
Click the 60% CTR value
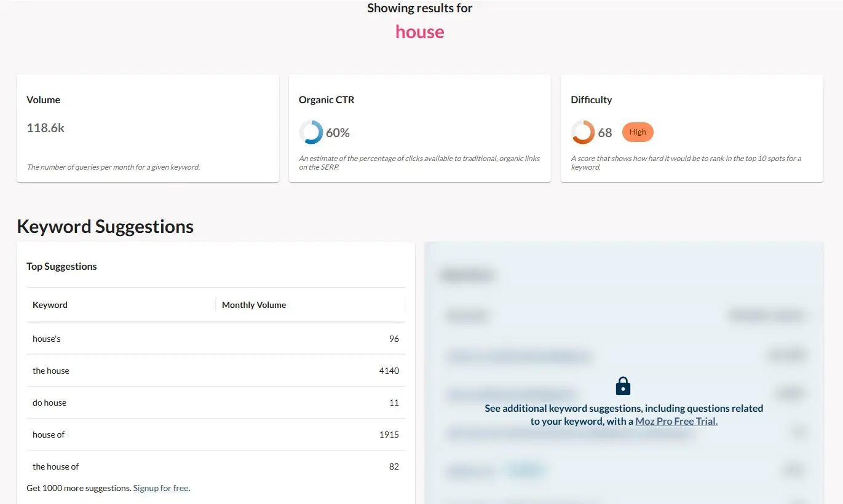[338, 132]
